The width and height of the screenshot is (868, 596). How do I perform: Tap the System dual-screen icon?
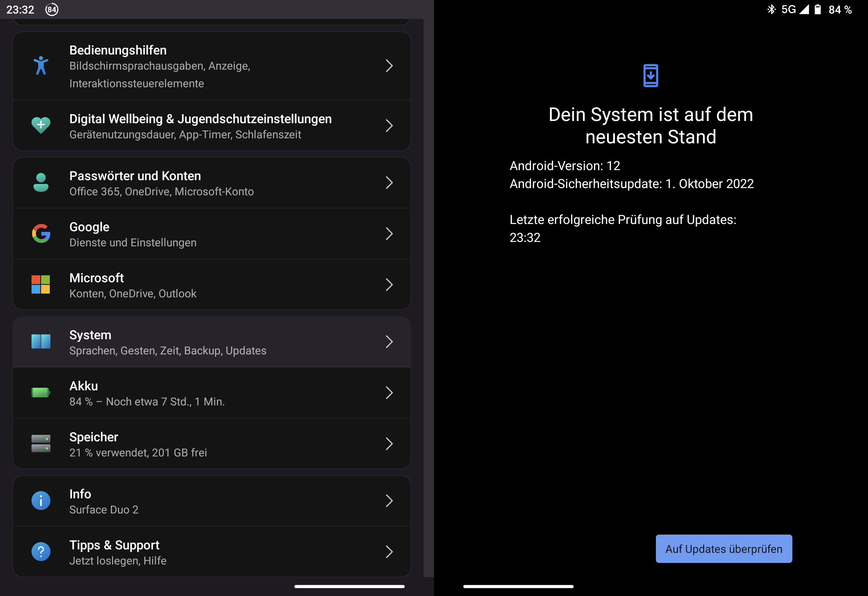coord(41,342)
